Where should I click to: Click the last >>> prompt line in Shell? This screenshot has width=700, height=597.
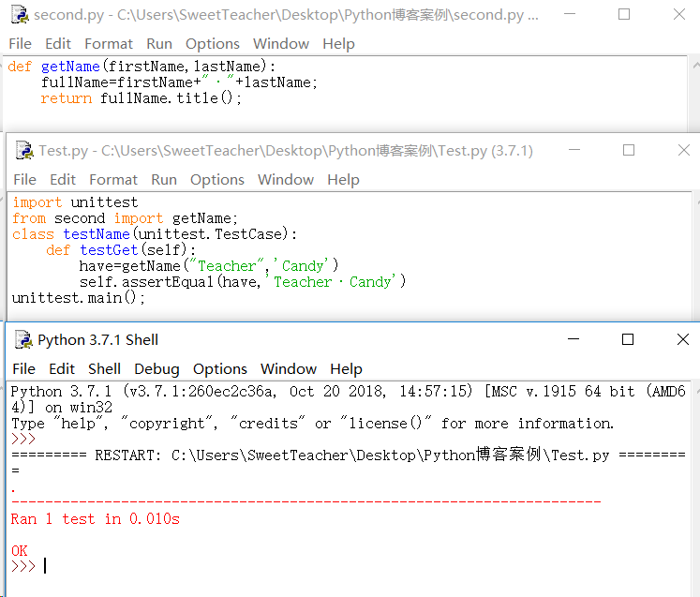[x=29, y=566]
